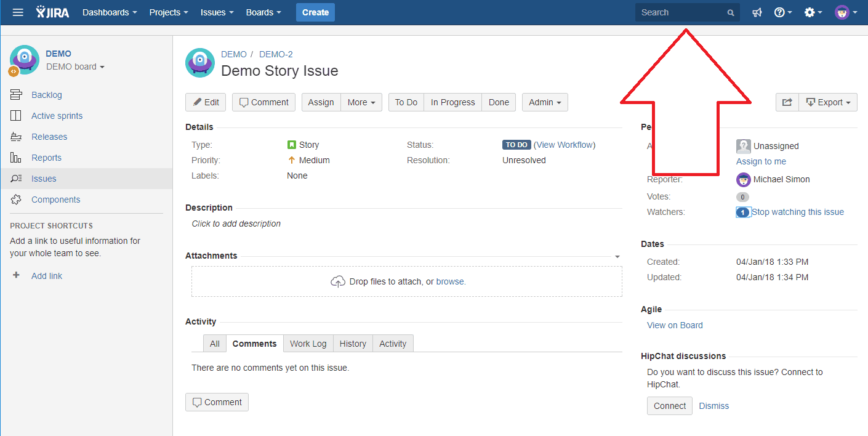Viewport: 868px width, 436px height.
Task: Open the Attachments options chevron
Action: pos(617,256)
